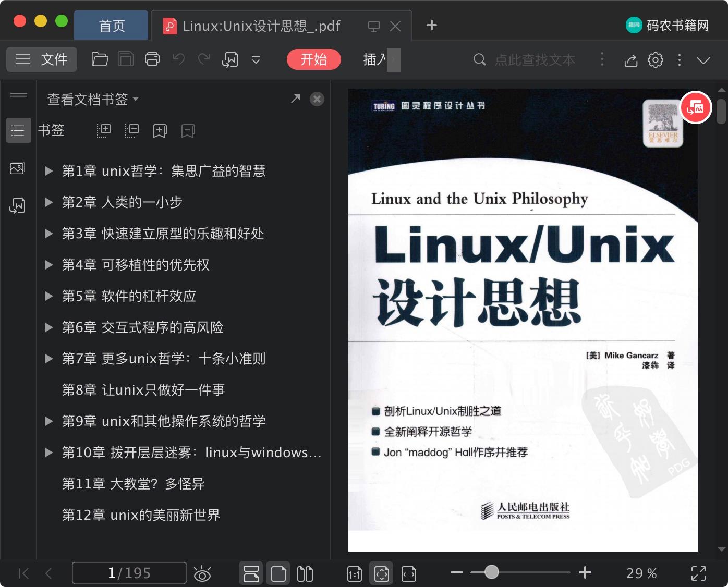Open the 文件 menu
The image size is (728, 587).
pyautogui.click(x=42, y=59)
